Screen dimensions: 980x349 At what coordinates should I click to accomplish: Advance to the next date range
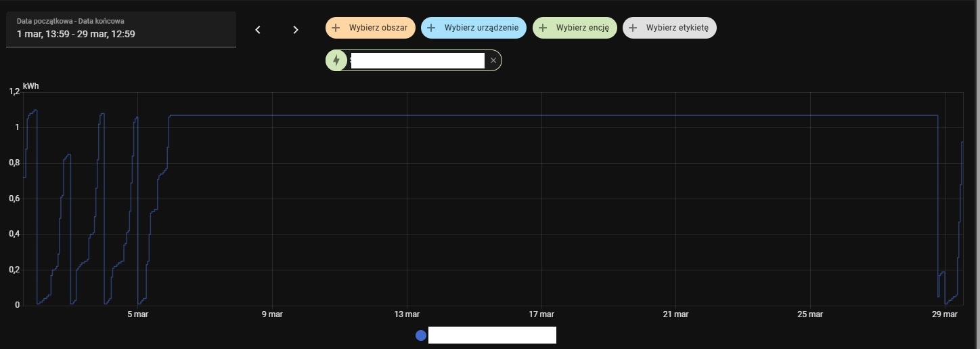[x=295, y=29]
